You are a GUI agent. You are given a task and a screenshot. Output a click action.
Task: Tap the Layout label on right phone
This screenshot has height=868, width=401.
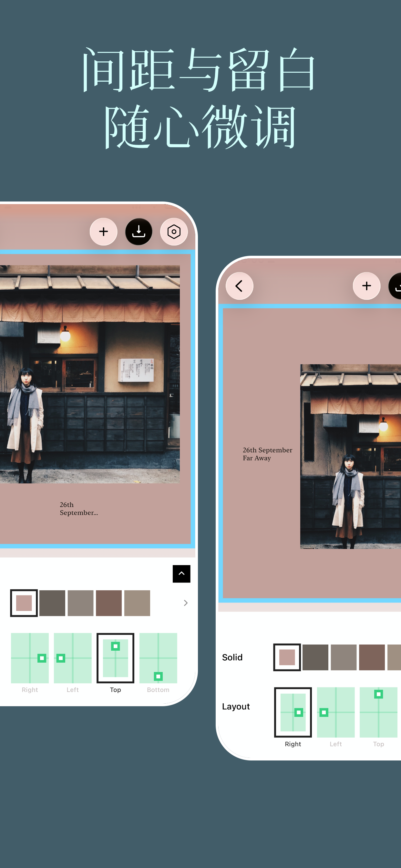[x=236, y=707]
